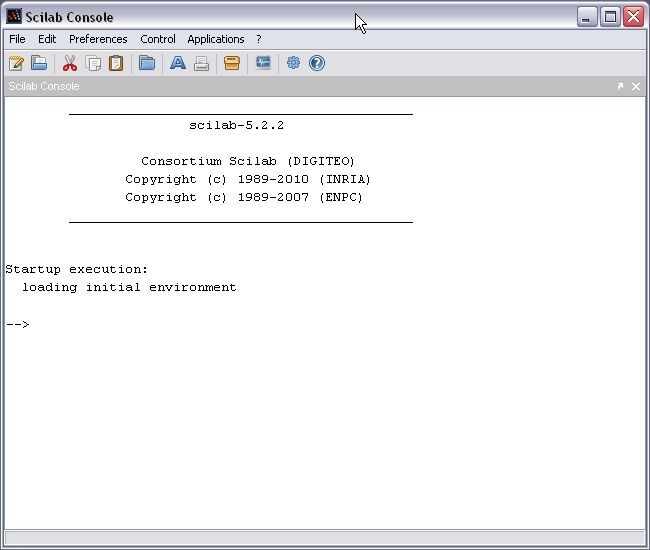Open the Preferences menu

tap(98, 39)
